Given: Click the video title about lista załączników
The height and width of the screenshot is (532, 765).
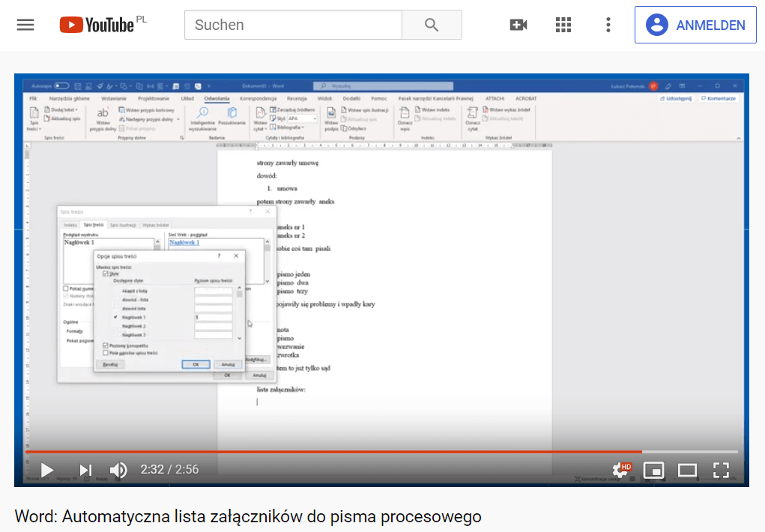Looking at the screenshot, I should click(247, 516).
